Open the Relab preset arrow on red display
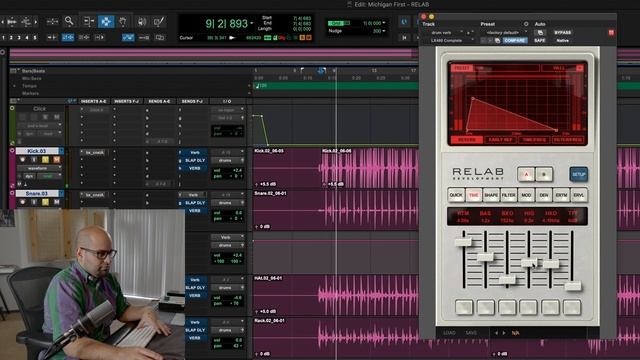Image resolution: width=640 pixels, height=360 pixels. pos(580,68)
